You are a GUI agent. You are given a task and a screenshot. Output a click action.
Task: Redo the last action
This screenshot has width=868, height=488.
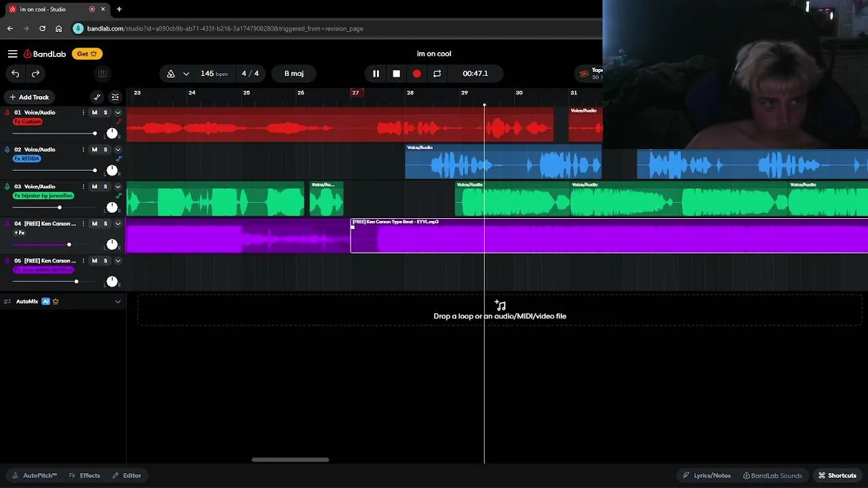click(35, 73)
